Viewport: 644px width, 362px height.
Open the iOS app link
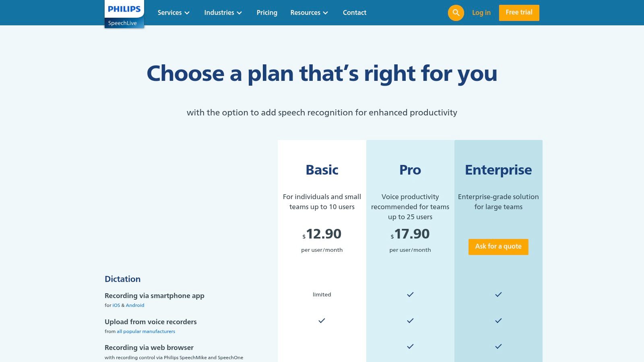116,305
